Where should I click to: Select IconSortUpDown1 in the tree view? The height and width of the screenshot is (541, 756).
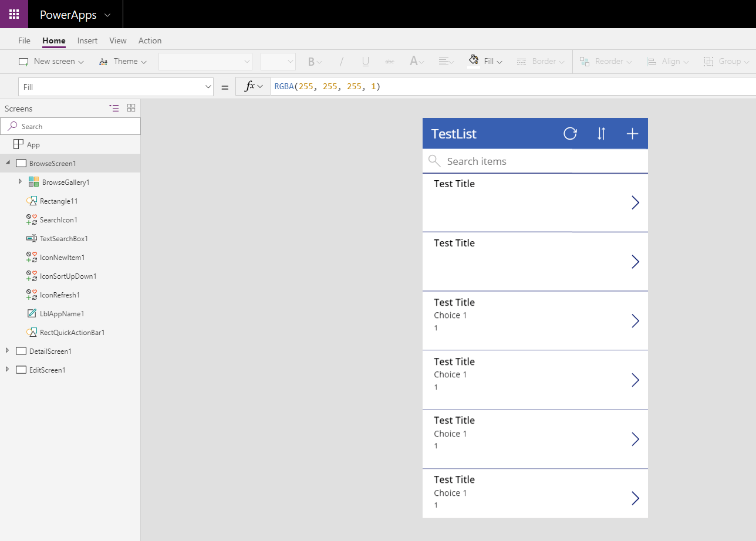(x=68, y=276)
